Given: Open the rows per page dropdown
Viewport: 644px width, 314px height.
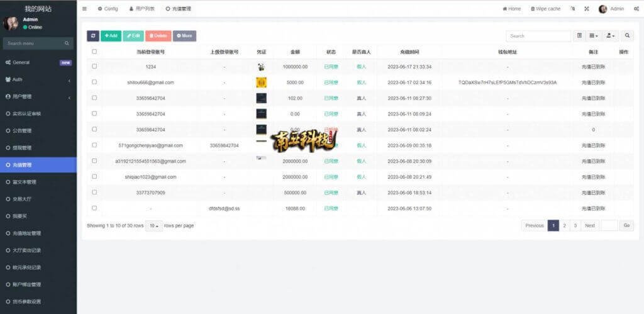Looking at the screenshot, I should (154, 225).
